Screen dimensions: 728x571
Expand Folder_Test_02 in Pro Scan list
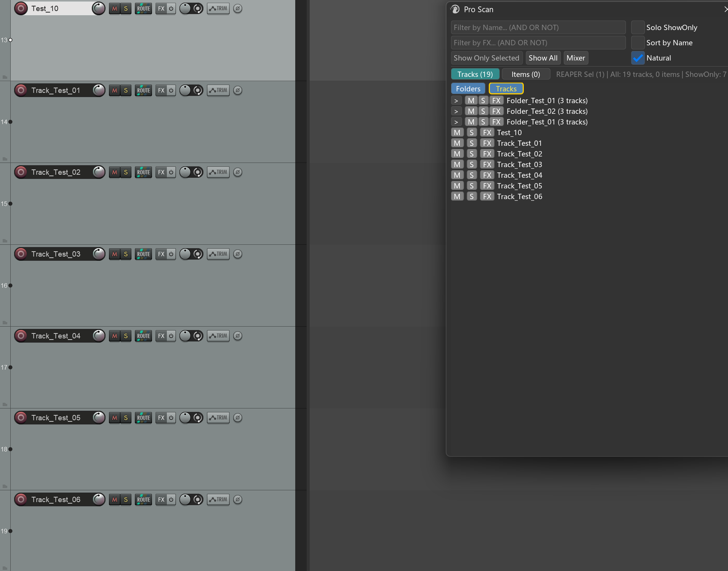coord(456,111)
